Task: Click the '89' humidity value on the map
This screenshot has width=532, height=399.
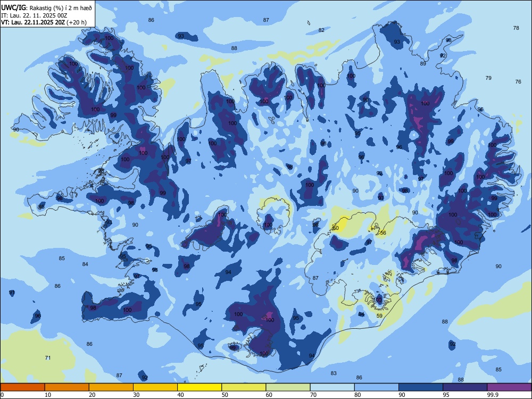Action: coord(423,63)
